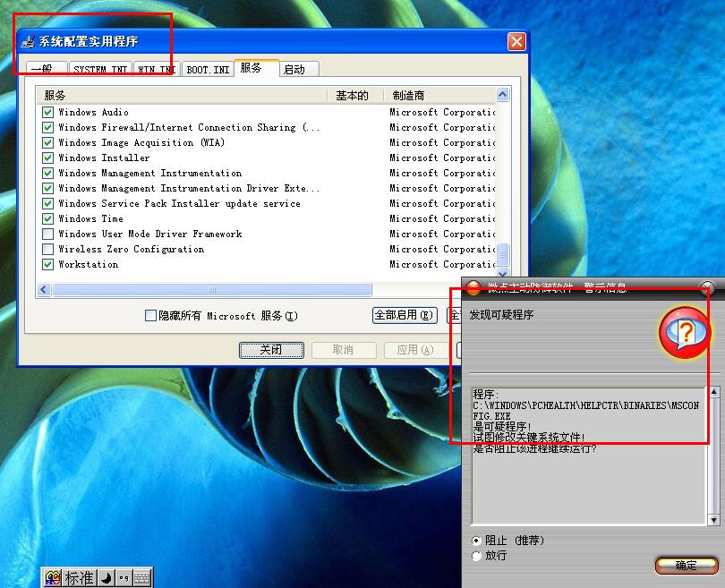Toggle the half-moon half-width mode icon
The width and height of the screenshot is (725, 588).
(105, 577)
